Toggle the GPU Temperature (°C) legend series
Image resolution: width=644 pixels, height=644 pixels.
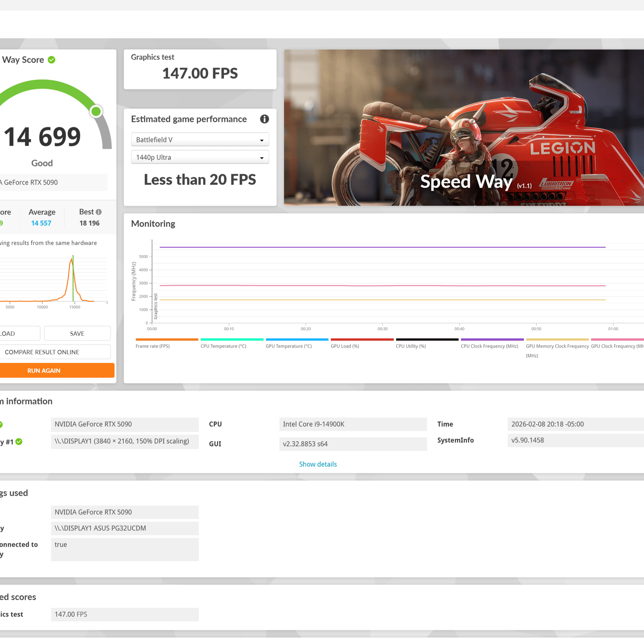pyautogui.click(x=297, y=344)
